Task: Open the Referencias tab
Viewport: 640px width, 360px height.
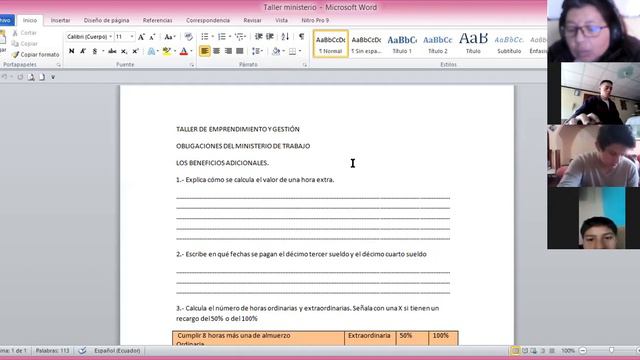Action: click(x=158, y=20)
